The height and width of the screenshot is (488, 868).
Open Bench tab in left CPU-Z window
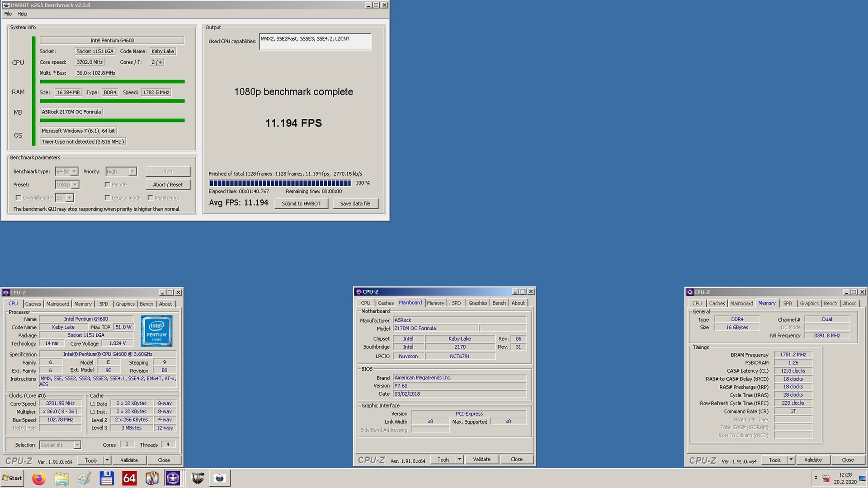[x=146, y=304]
